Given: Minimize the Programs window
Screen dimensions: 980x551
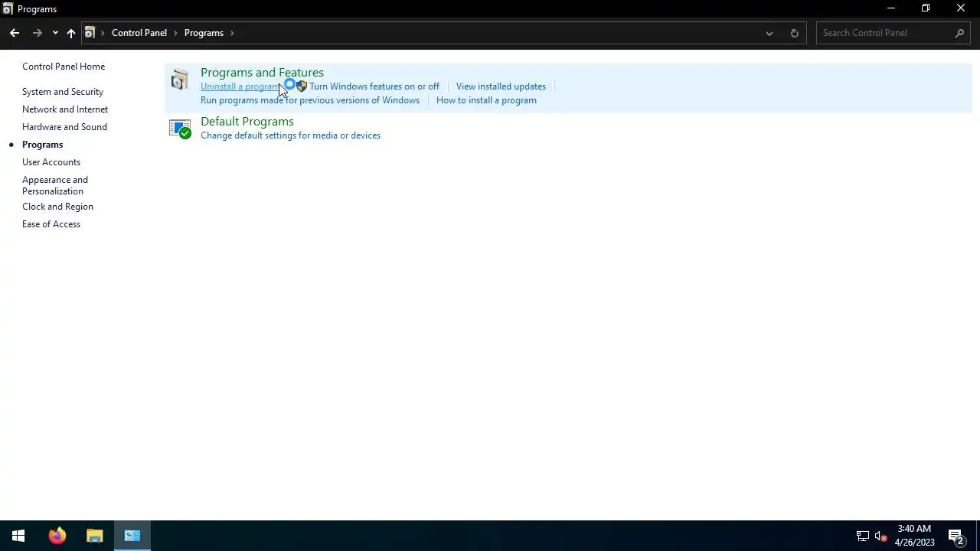Looking at the screenshot, I should 890,8.
